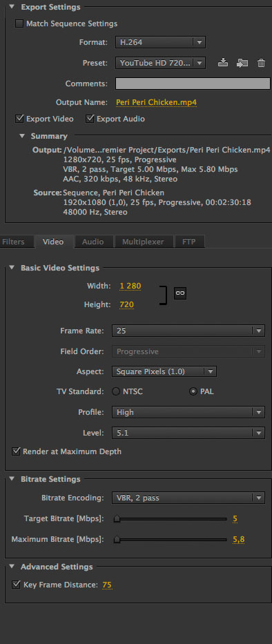Select the NTSC TV standard radio button
The image size is (272, 644).
coord(116,391)
